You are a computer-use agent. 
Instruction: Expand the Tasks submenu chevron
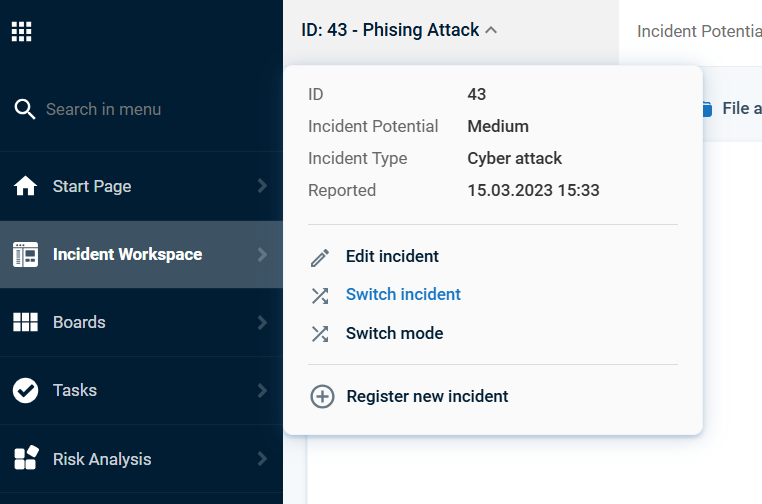point(262,390)
